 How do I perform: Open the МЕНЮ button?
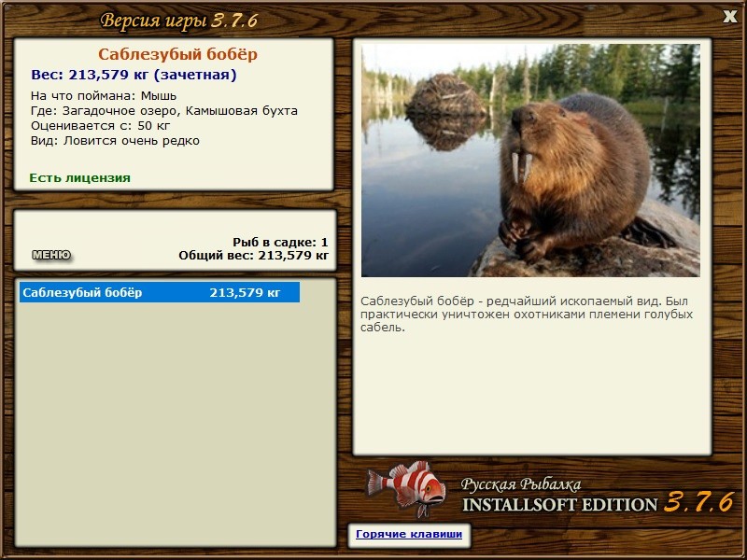(x=51, y=255)
